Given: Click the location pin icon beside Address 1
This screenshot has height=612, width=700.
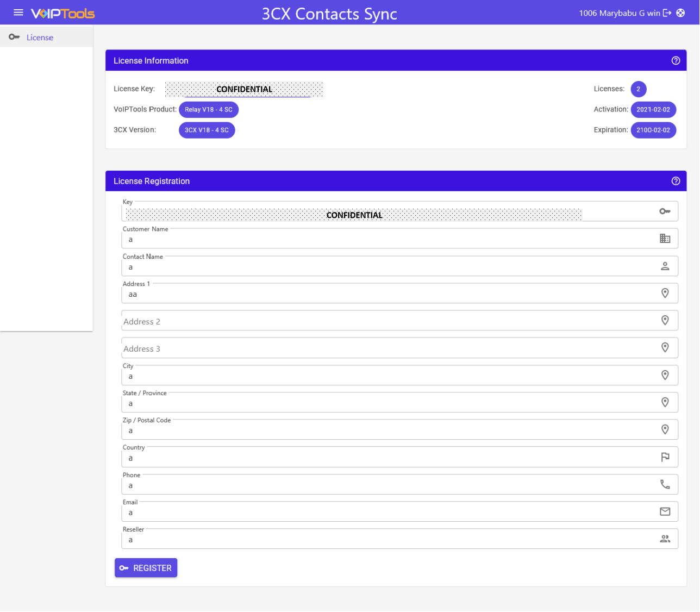Looking at the screenshot, I should (x=665, y=293).
